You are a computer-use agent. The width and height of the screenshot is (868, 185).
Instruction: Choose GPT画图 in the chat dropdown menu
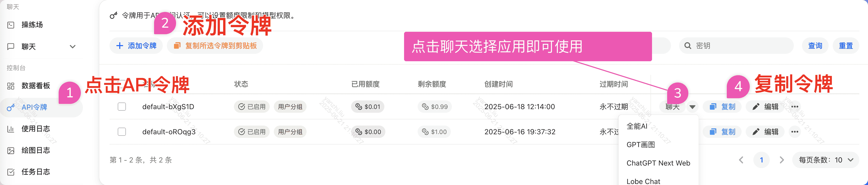[x=641, y=145]
